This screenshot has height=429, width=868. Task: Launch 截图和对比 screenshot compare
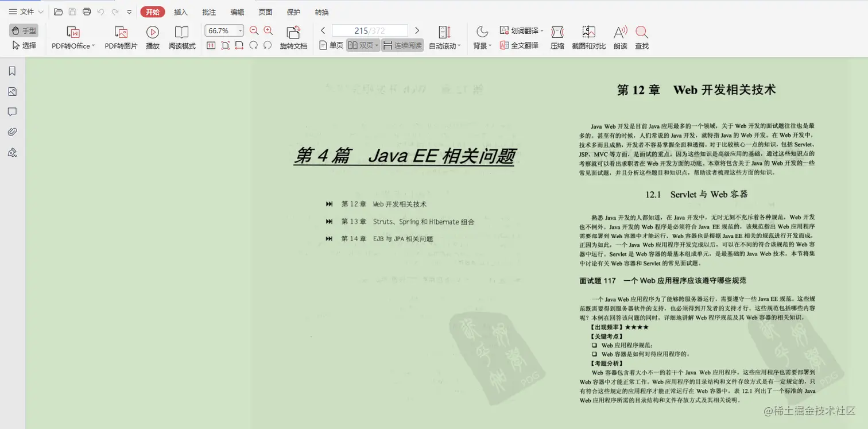(x=588, y=37)
